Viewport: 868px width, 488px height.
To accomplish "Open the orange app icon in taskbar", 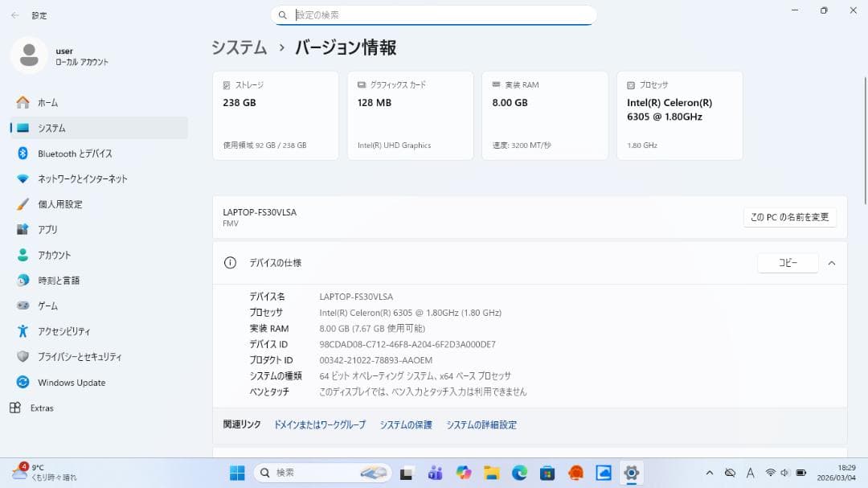I will (575, 473).
